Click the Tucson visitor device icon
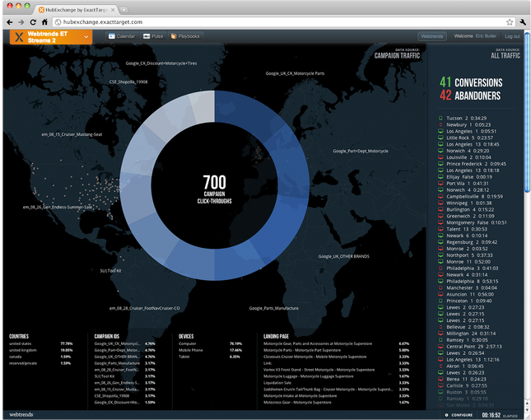The width and height of the screenshot is (531, 420). [x=442, y=117]
